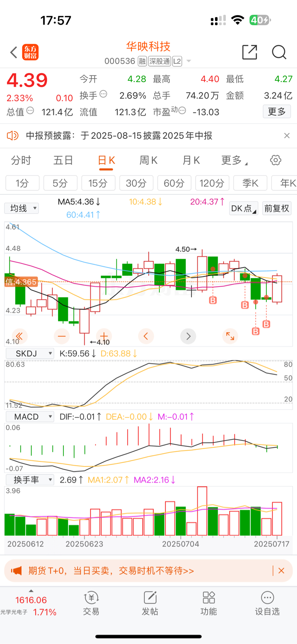This screenshot has width=297, height=644.
Task: Select the 季K period button
Action: (x=250, y=183)
